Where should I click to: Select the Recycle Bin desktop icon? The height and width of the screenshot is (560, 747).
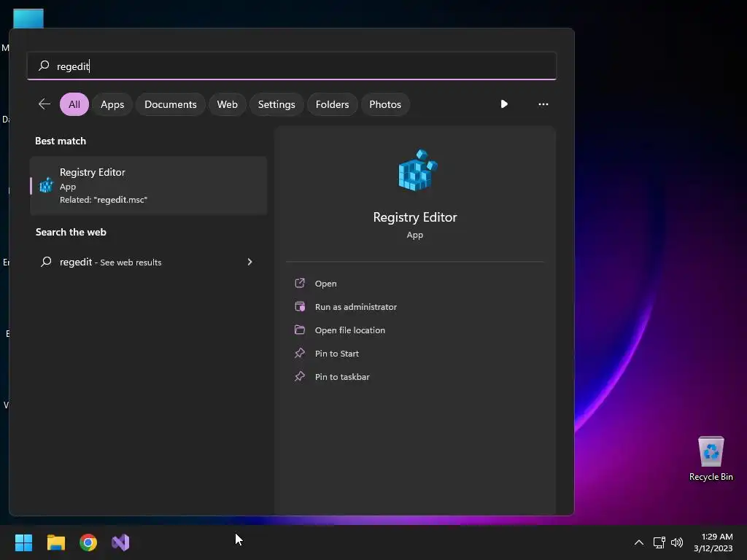click(711, 459)
